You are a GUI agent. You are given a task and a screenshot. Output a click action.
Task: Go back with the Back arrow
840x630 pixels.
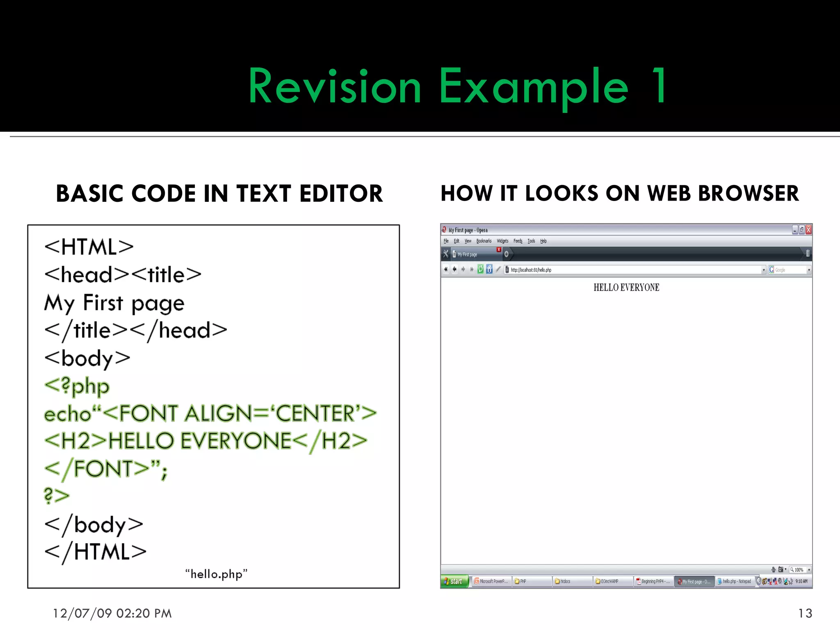[x=454, y=269]
